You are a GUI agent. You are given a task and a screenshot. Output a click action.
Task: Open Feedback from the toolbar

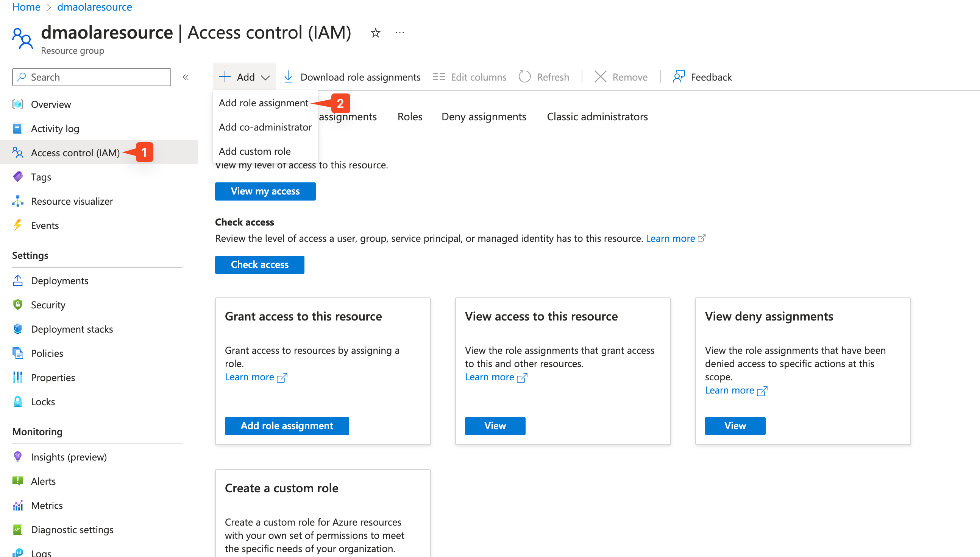[x=702, y=77]
